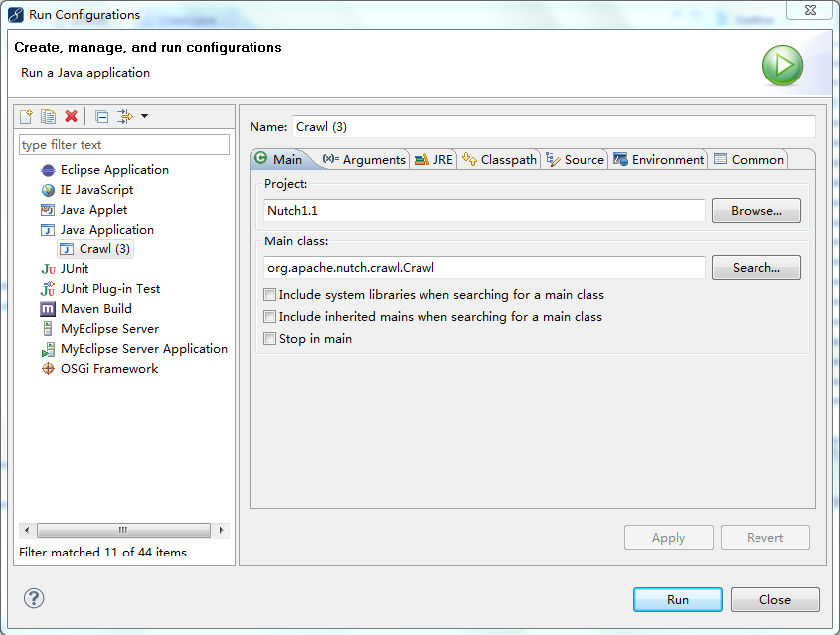Click the Duplicate launch configuration icon
The width and height of the screenshot is (840, 635).
coord(48,117)
